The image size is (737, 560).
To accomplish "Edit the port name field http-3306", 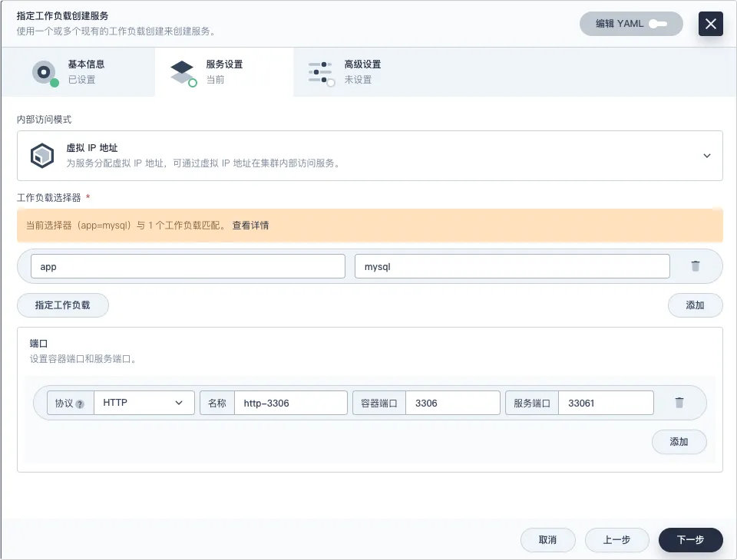I will coord(290,403).
